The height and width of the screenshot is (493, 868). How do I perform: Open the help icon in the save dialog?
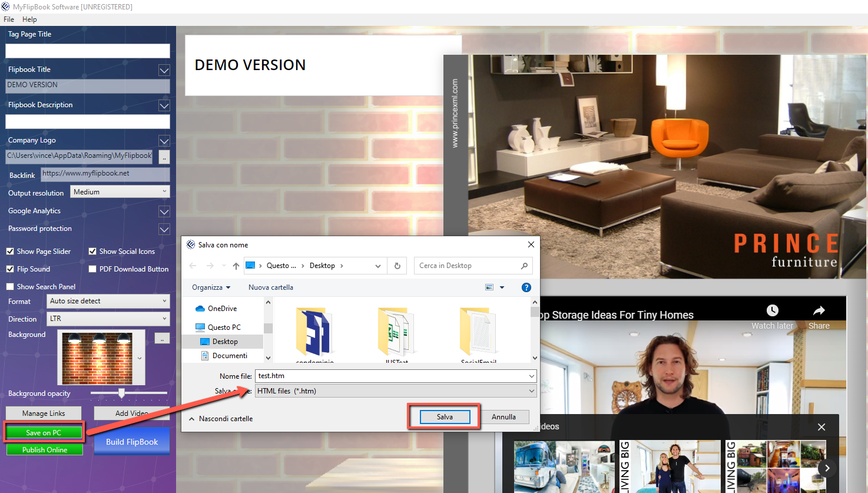point(526,287)
